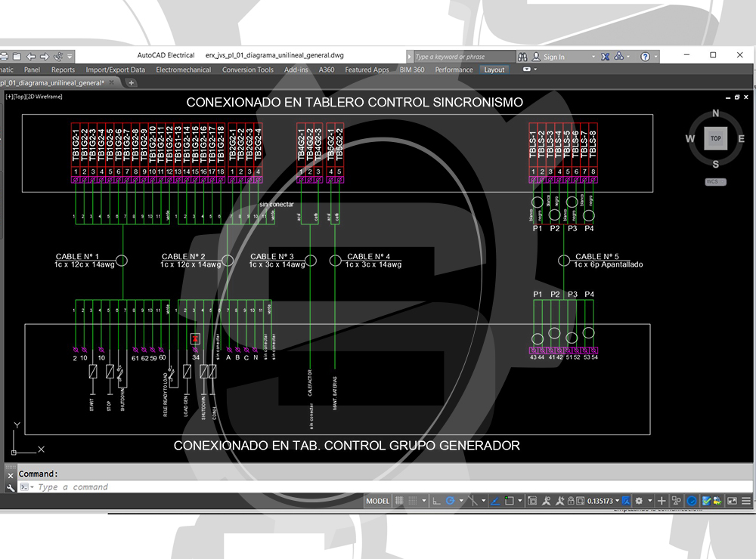The width and height of the screenshot is (756, 559).
Task: Open Autodesk Exchange Apps X icon
Action: click(x=606, y=56)
